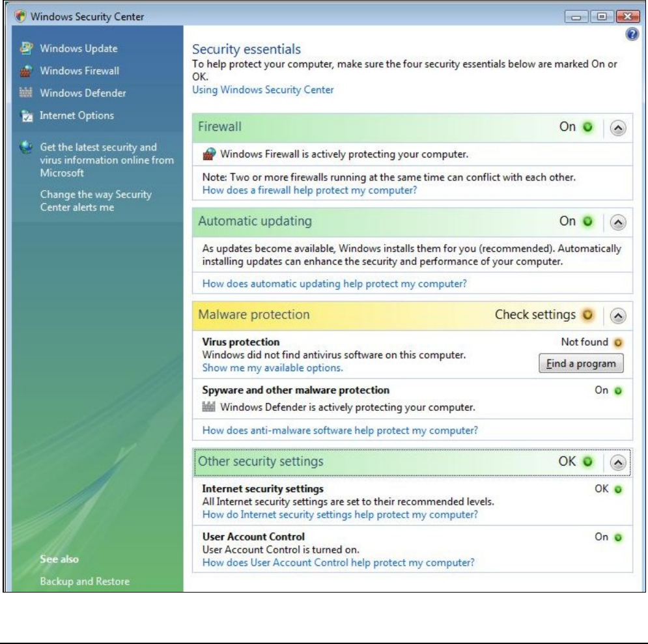Click the Virus protection heading
Viewport: 648px width, 644px height.
click(x=240, y=342)
